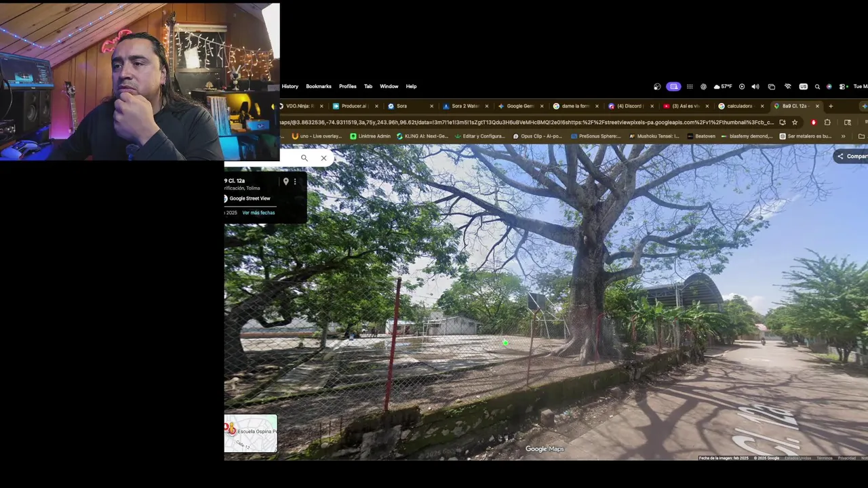Click the install app icon in address bar
868x488 pixels.
click(x=782, y=123)
